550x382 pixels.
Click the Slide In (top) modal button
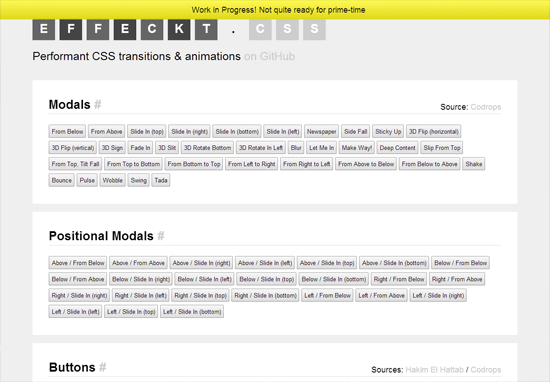click(x=147, y=132)
